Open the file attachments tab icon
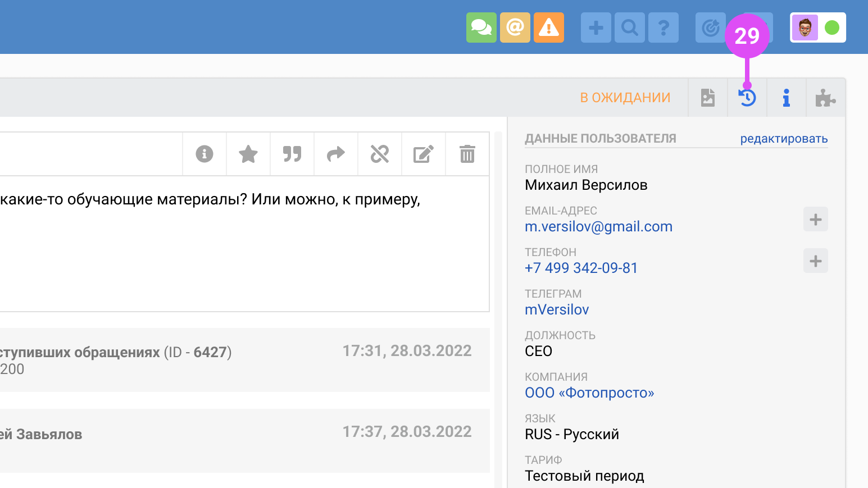This screenshot has width=868, height=488. 707,98
